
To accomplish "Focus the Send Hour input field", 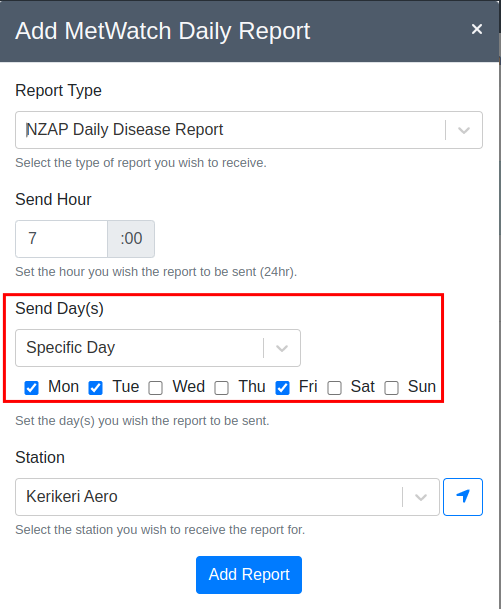I will coord(61,239).
